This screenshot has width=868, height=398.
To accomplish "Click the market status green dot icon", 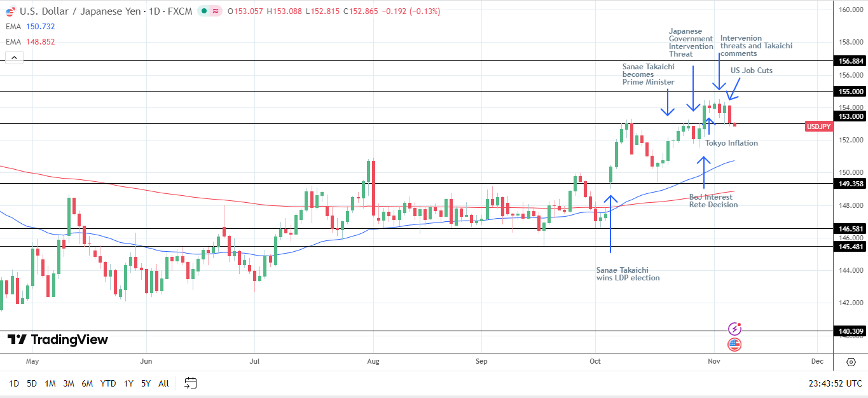I will 203,11.
